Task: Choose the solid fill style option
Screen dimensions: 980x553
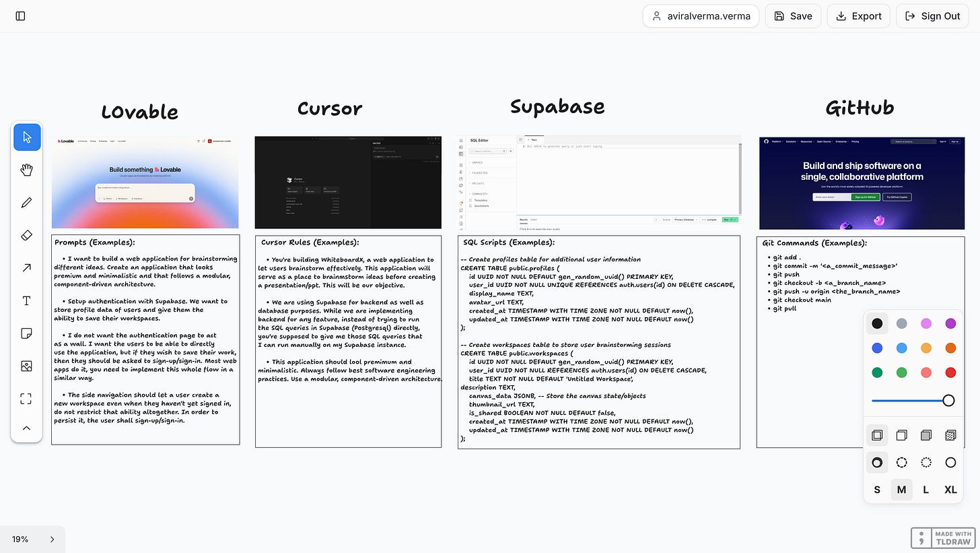Action: tap(926, 435)
